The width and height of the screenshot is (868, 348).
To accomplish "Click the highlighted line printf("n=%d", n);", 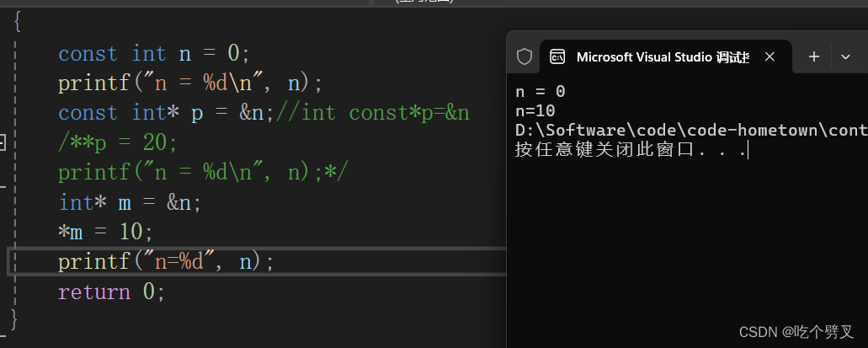I will (166, 261).
